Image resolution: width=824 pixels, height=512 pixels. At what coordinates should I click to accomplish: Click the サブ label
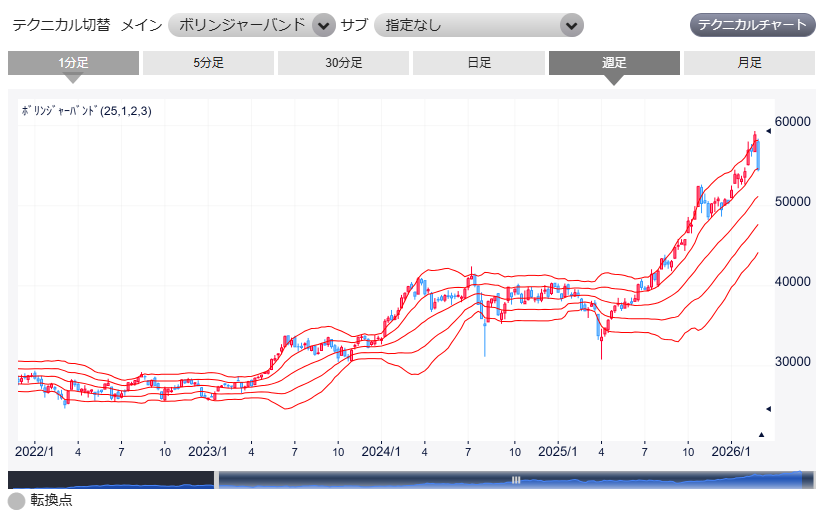click(x=354, y=25)
